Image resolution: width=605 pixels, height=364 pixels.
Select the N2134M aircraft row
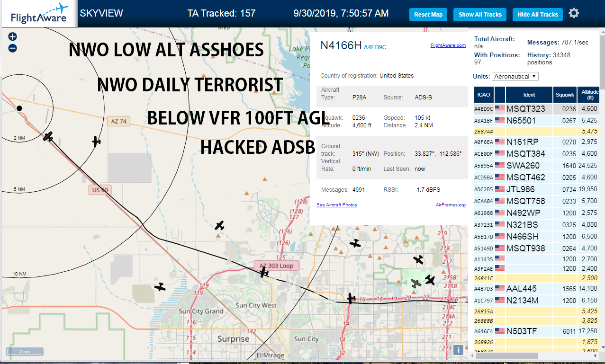(x=537, y=300)
